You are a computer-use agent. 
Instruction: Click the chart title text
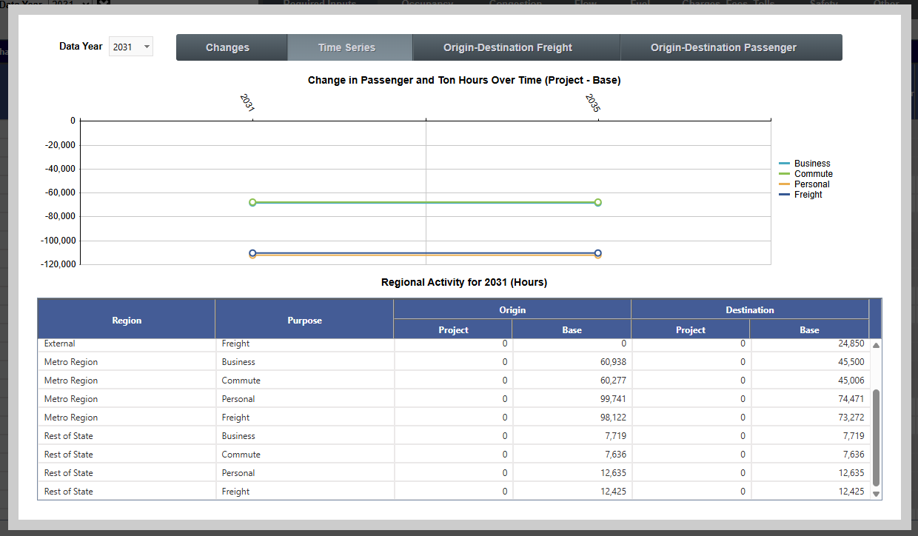(464, 80)
